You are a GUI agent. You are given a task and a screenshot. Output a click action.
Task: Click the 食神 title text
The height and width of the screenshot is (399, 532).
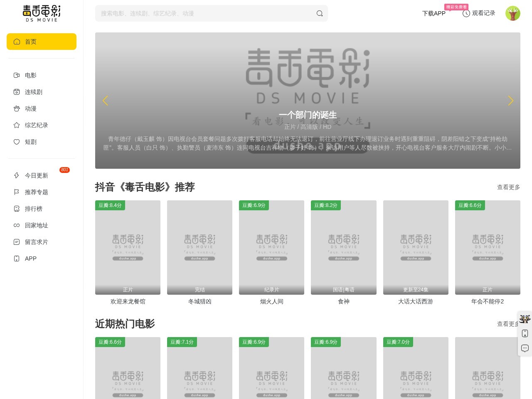344,301
